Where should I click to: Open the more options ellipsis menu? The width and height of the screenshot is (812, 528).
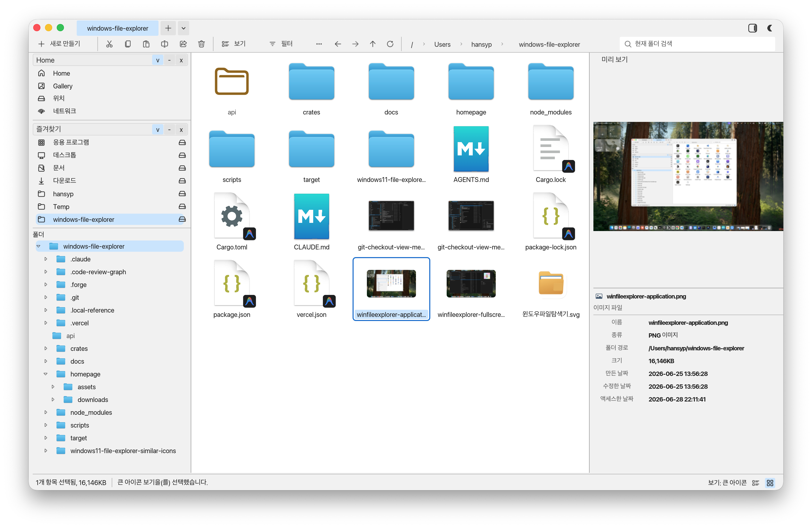tap(319, 44)
